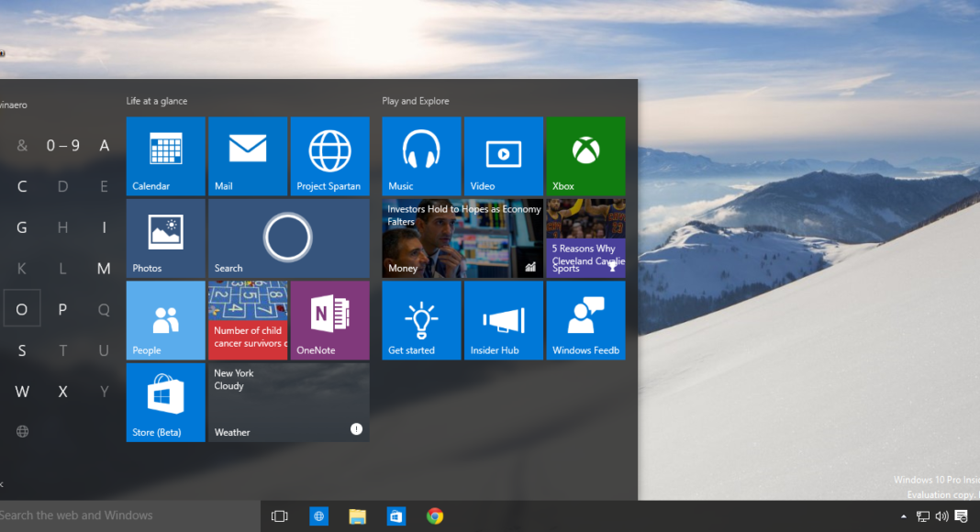Click the Insider Hub tile
This screenshot has width=980, height=532.
(503, 320)
